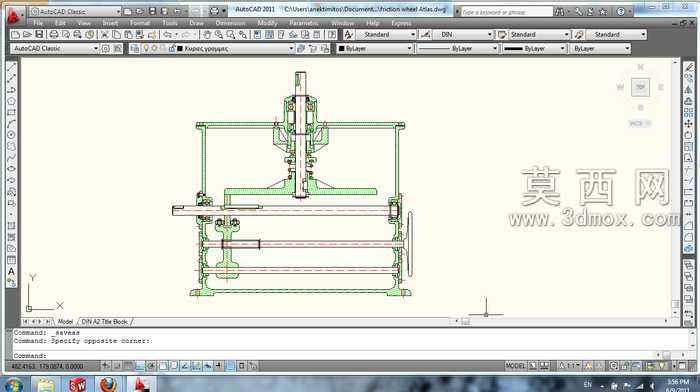Open the Draw menu

tap(196, 23)
